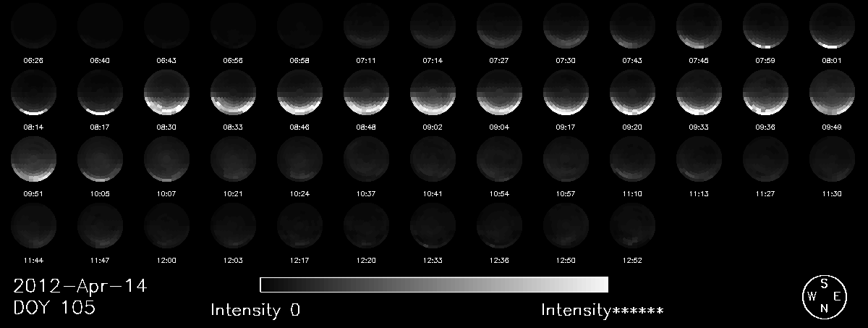
Task: Click the grayscale intensity color bar
Action: tap(434, 284)
